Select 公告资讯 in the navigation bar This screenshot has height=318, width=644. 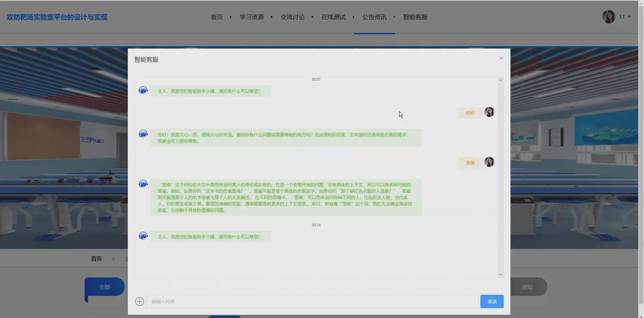click(374, 17)
